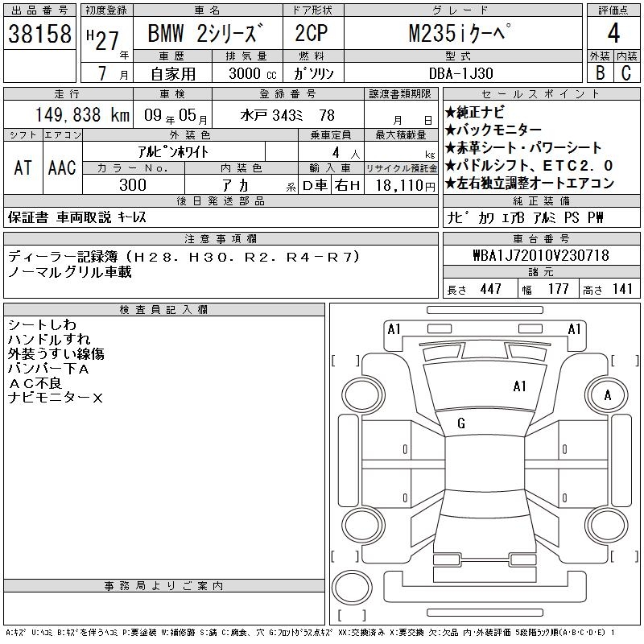Image resolution: width=644 pixels, height=644 pixels.
Task: Select grade M235iクーペ
Action: tap(460, 33)
